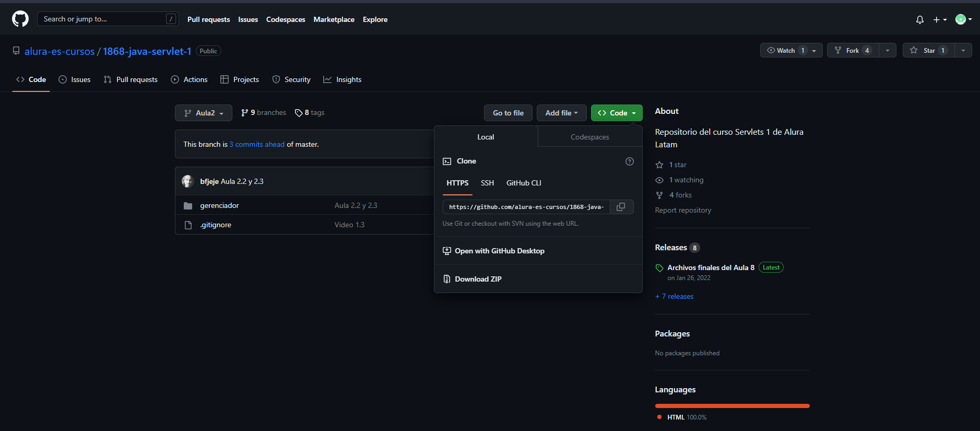Open Codespaces in top navigation
This screenshot has height=431, width=980.
click(x=286, y=19)
